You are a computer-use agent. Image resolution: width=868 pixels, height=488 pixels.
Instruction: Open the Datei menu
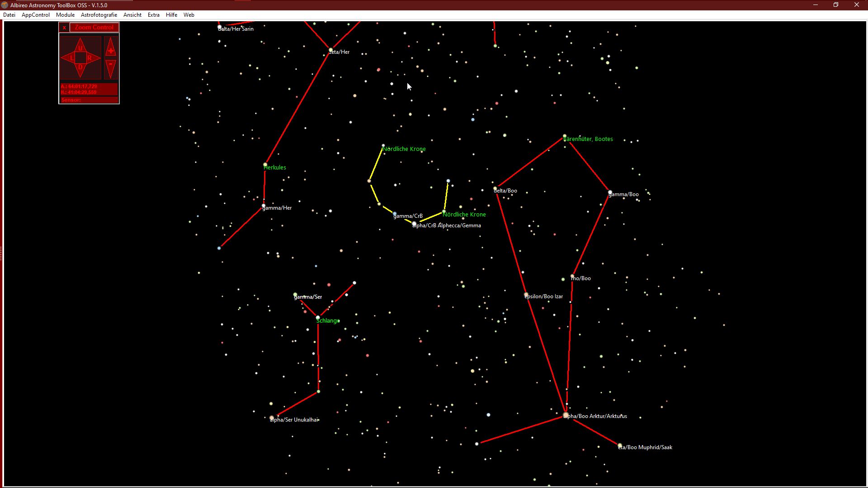tap(9, 15)
